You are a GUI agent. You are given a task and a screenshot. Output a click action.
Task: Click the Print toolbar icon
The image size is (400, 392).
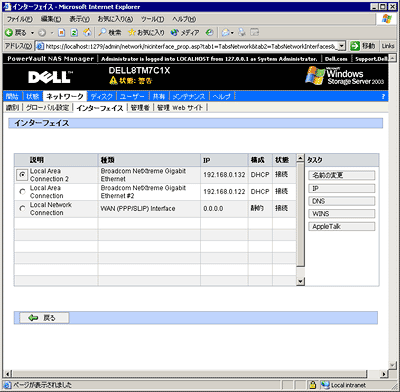(x=242, y=32)
